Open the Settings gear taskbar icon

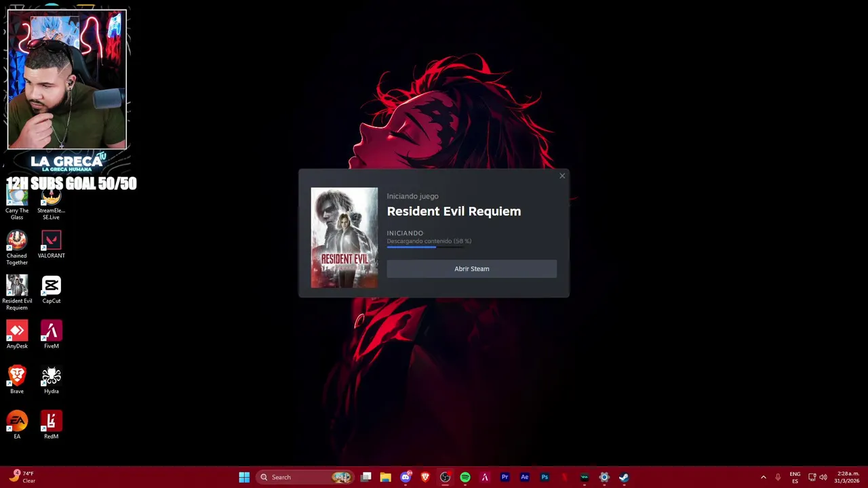[604, 477]
